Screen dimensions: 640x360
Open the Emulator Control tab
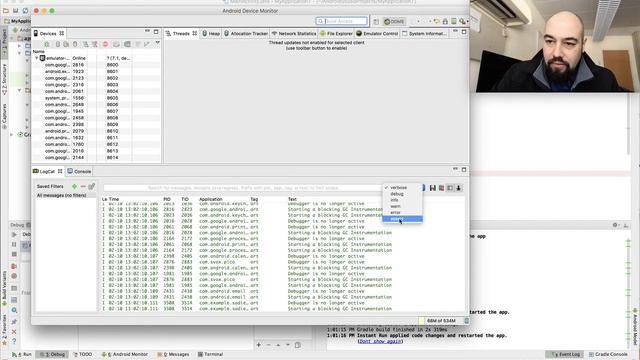coord(377,33)
